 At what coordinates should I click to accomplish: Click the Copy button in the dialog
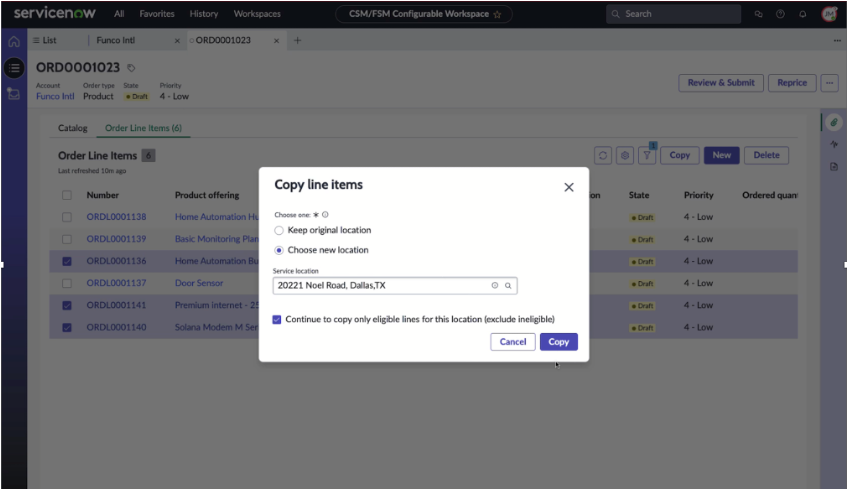click(559, 342)
